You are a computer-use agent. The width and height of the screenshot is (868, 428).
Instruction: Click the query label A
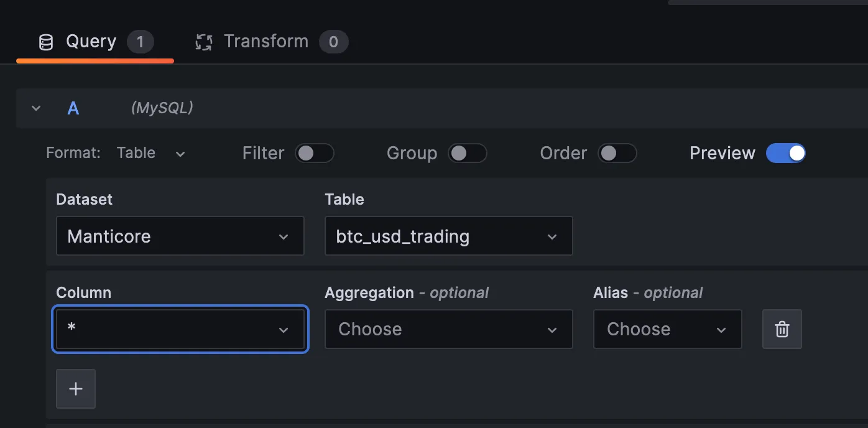(73, 108)
